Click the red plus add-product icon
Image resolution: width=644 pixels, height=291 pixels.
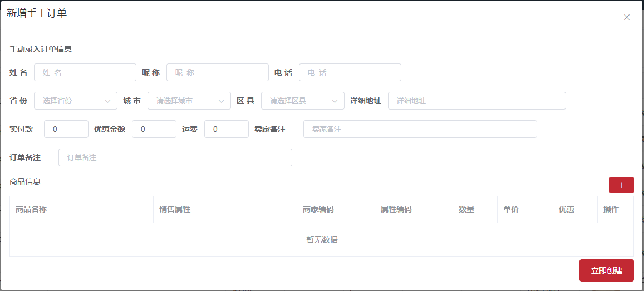pos(621,185)
